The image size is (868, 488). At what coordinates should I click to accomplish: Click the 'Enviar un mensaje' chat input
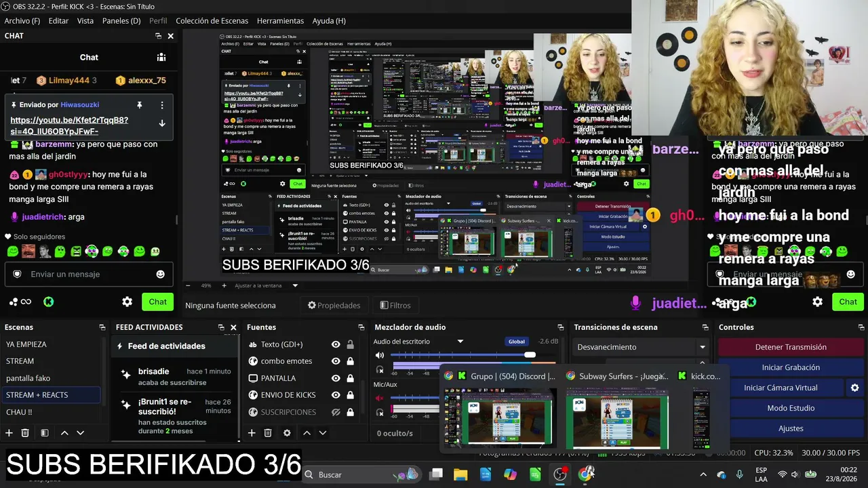[x=89, y=274]
